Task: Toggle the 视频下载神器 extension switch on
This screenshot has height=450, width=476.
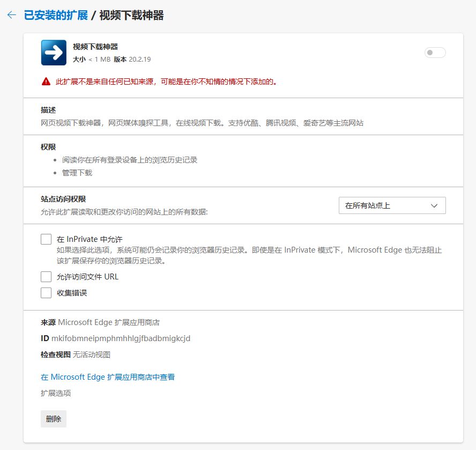Action: [x=435, y=53]
